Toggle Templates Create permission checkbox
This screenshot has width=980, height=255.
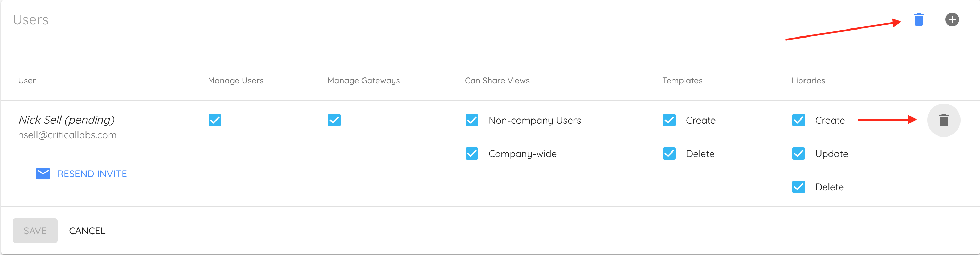[669, 120]
